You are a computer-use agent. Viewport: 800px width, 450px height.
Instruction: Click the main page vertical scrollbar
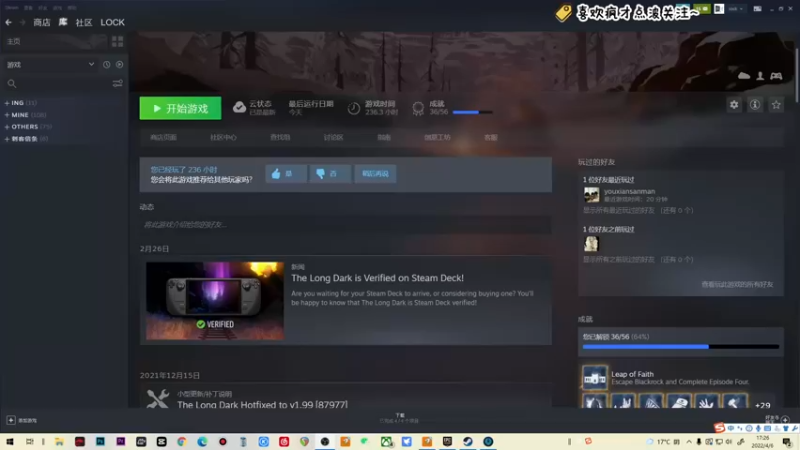[796, 76]
